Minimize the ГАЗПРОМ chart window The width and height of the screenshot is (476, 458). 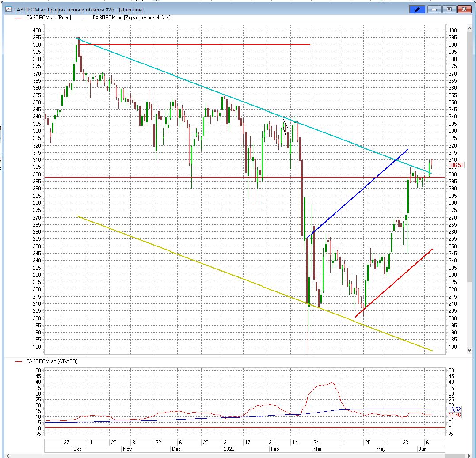435,9
